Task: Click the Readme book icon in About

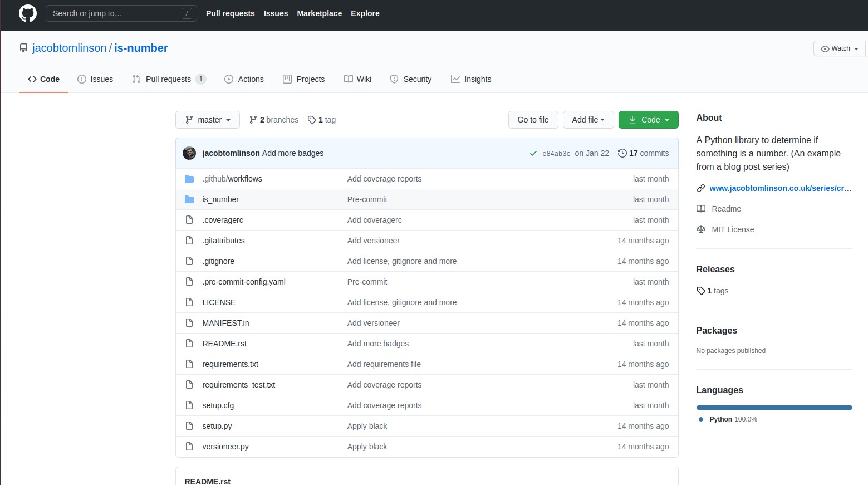Action: click(x=701, y=209)
